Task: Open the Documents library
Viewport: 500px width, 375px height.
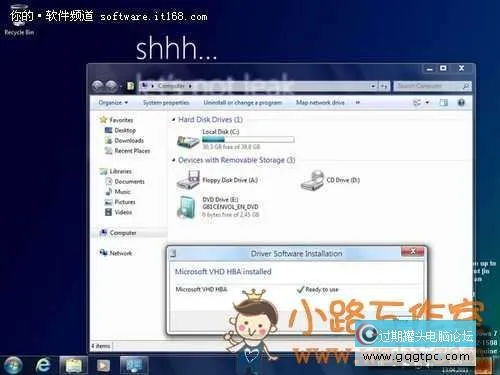Action: click(125, 182)
